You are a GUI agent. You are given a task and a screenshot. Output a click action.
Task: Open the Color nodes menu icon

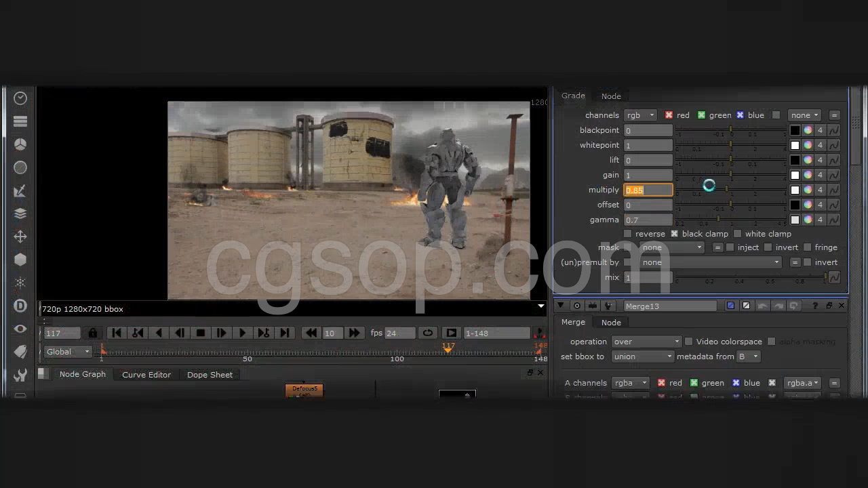tap(20, 144)
